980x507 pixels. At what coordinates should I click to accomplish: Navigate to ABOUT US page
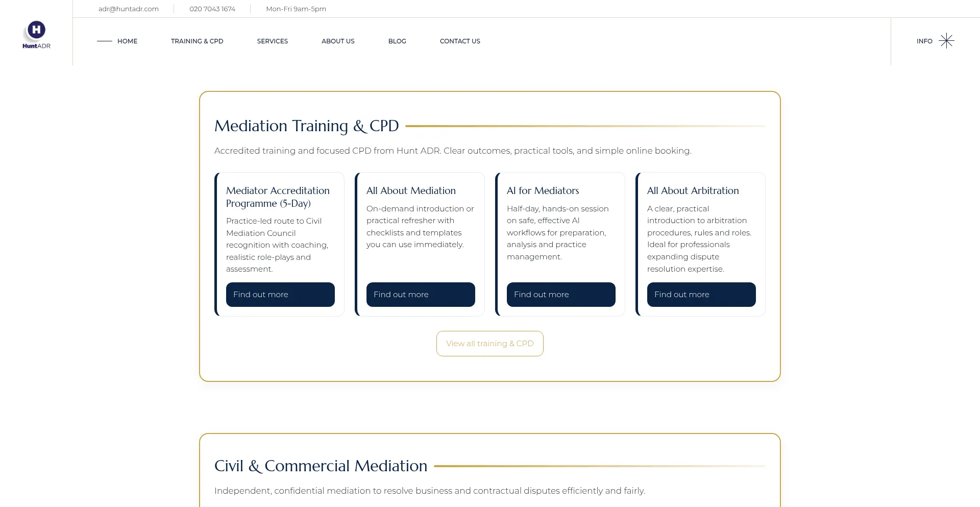[x=338, y=41]
